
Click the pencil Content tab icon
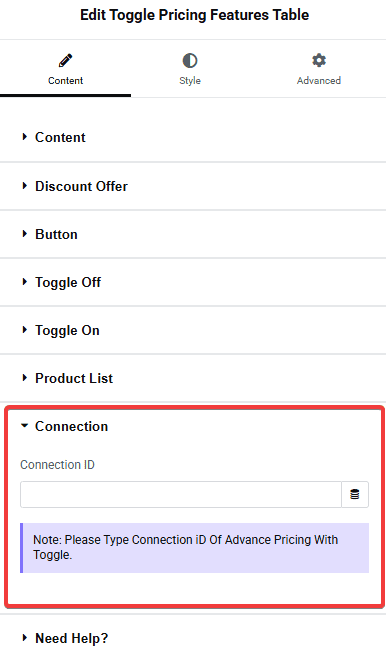[x=65, y=61]
